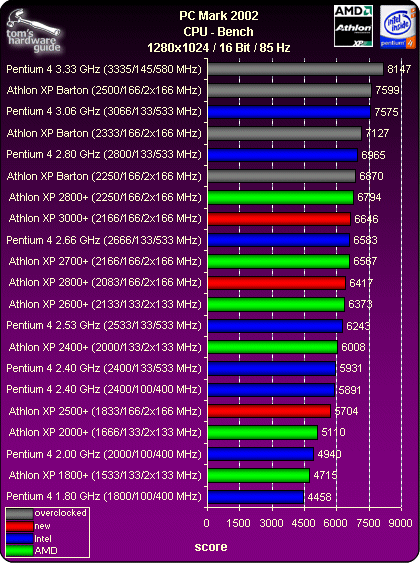This screenshot has width=420, height=563.
Task: Click the AMD Athlon XP logo
Action: [353, 26]
